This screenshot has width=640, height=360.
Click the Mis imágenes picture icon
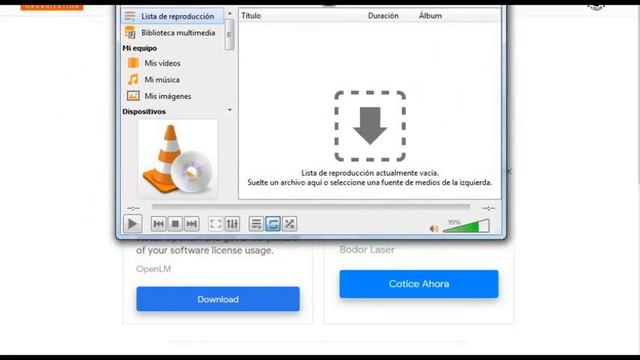point(133,96)
